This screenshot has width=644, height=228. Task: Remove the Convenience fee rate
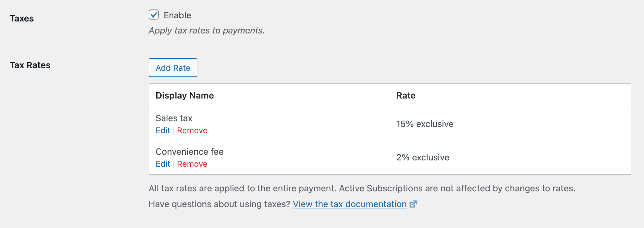192,164
